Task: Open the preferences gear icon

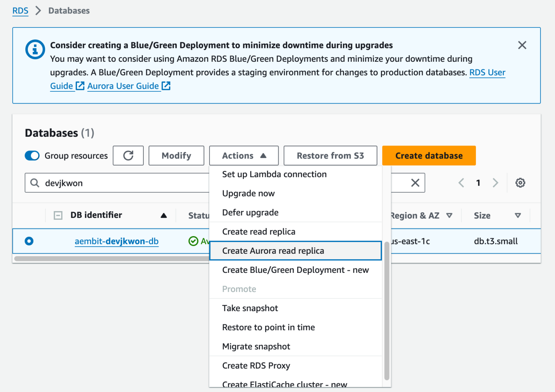Action: [x=520, y=183]
